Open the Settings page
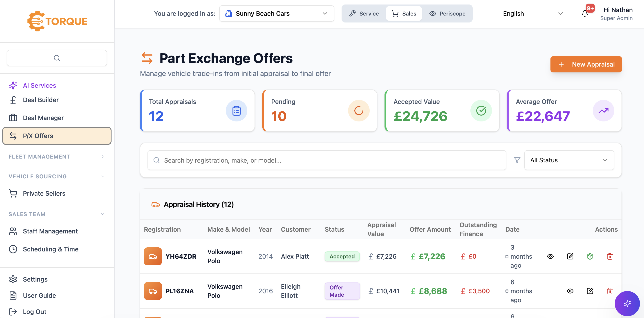 [x=57, y=279]
